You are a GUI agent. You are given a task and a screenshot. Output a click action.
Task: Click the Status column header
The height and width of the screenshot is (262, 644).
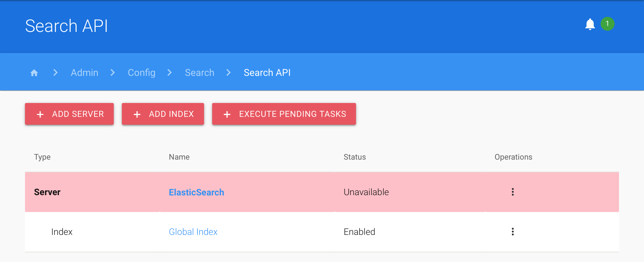pos(355,157)
